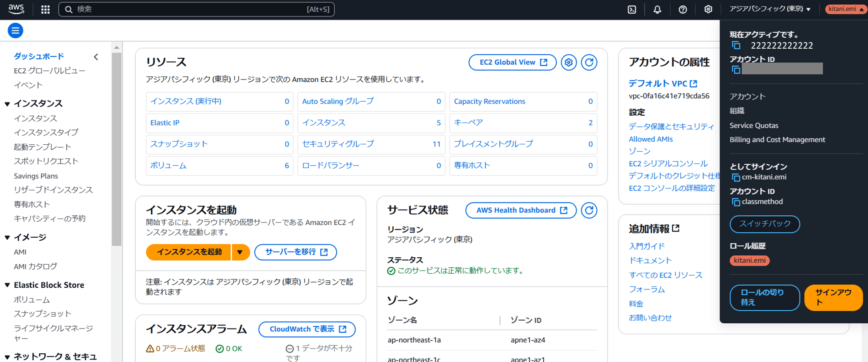The width and height of the screenshot is (868, 362).
Task: Click the sidebar scrollbar up arrow
Action: click(117, 47)
